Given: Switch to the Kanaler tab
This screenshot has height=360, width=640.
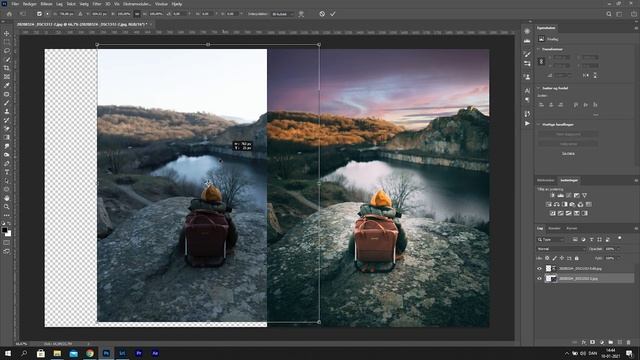Looking at the screenshot, I should [x=554, y=229].
